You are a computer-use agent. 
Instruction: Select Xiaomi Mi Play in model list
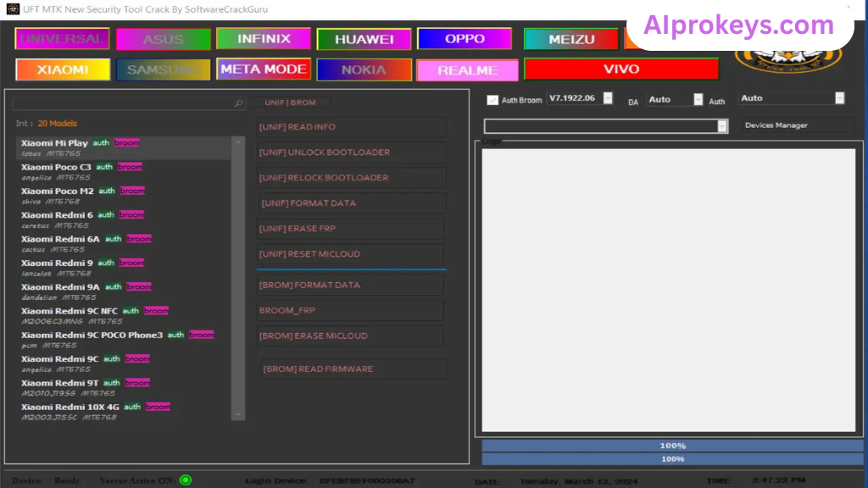tap(123, 147)
